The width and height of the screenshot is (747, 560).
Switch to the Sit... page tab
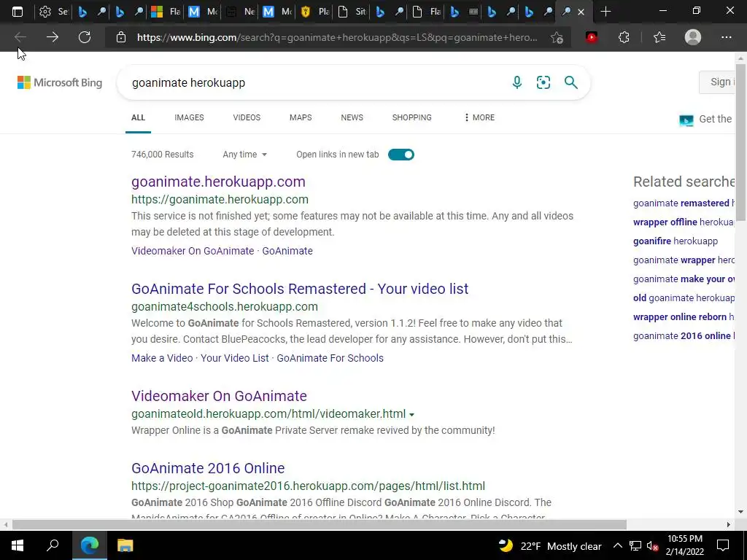coord(351,12)
